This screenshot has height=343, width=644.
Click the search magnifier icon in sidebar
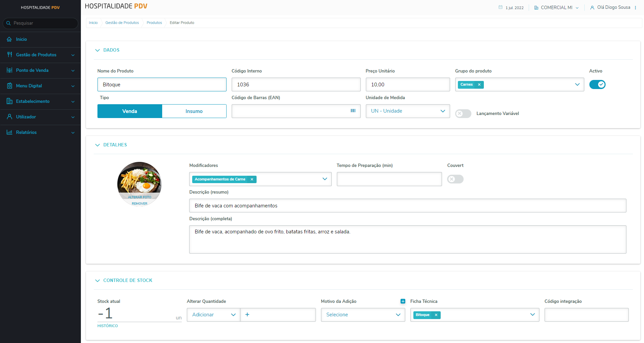9,23
